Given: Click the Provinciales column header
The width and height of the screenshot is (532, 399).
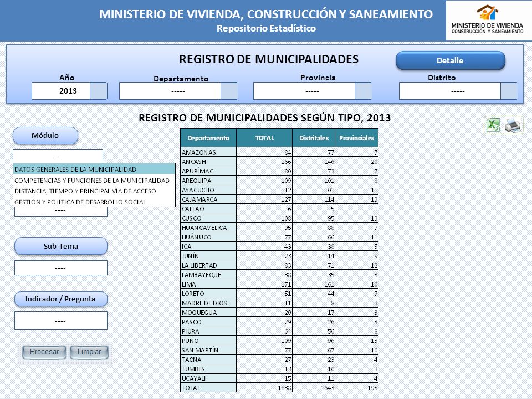Looking at the screenshot, I should point(356,138).
